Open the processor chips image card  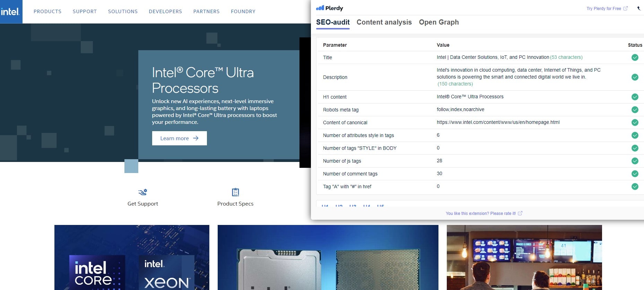(328, 257)
